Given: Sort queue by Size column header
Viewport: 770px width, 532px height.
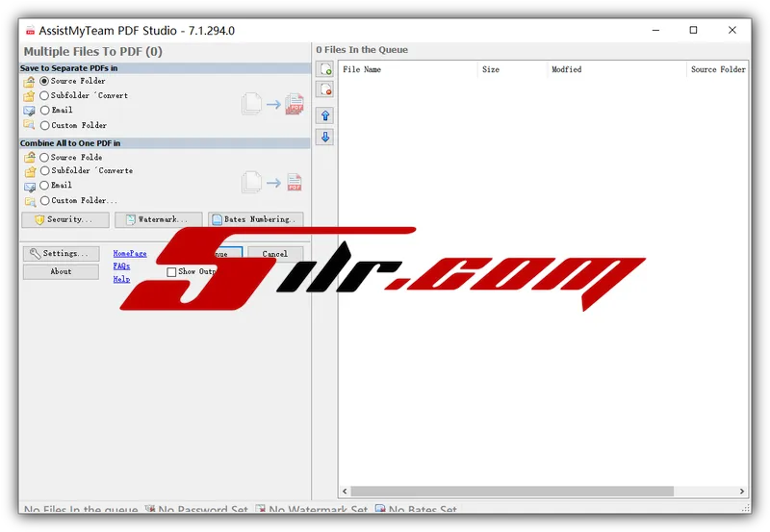Looking at the screenshot, I should click(512, 69).
